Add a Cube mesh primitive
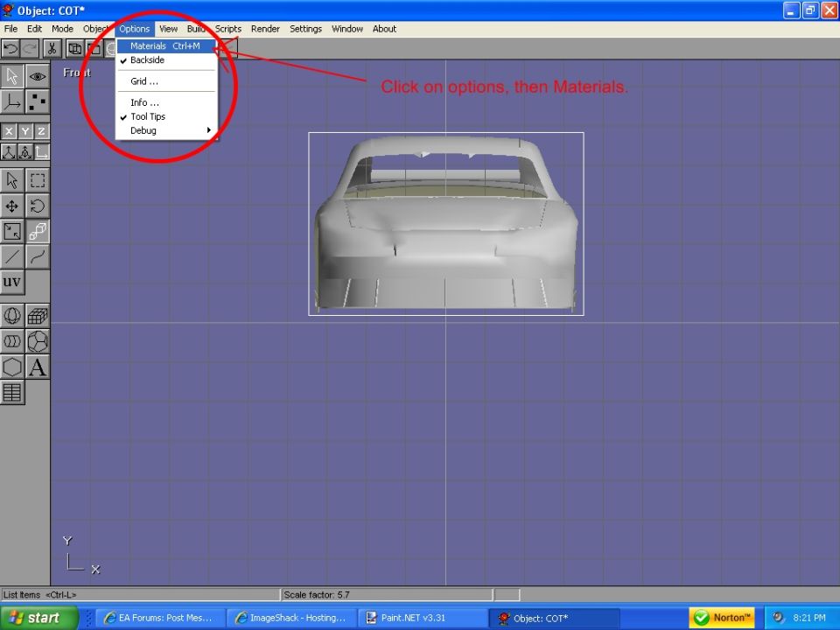The width and height of the screenshot is (840, 630). coord(38,316)
